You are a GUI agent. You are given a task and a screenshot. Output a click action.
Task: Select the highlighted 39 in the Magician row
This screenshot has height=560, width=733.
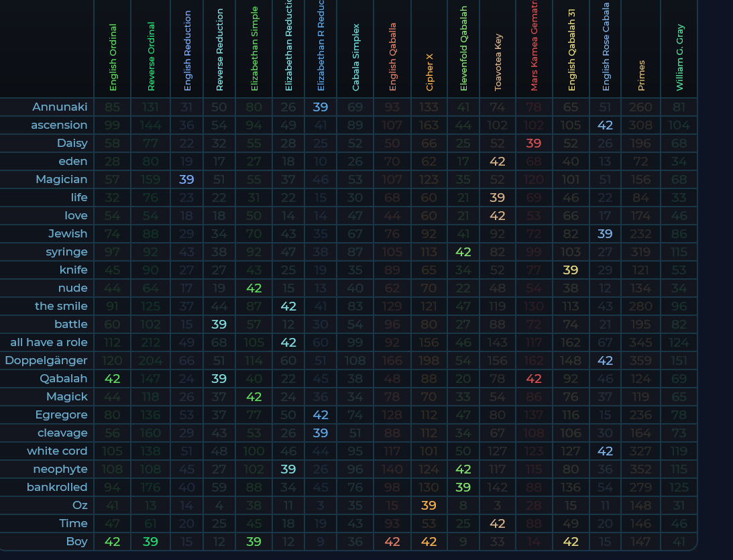pyautogui.click(x=187, y=179)
